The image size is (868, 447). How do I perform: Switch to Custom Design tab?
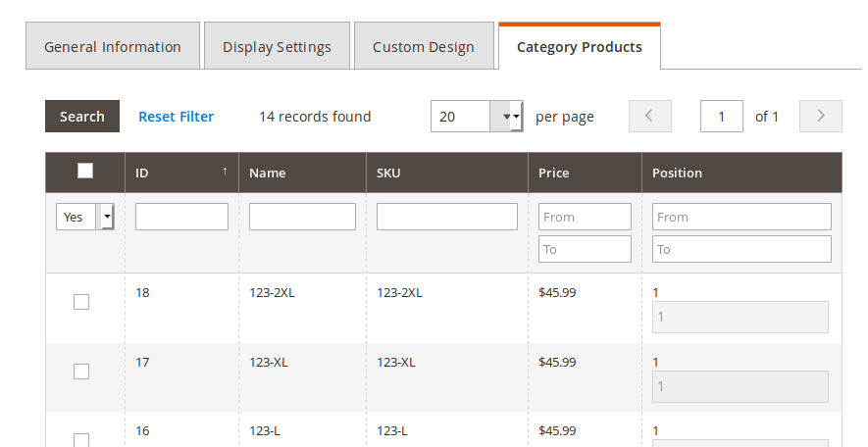pyautogui.click(x=424, y=46)
